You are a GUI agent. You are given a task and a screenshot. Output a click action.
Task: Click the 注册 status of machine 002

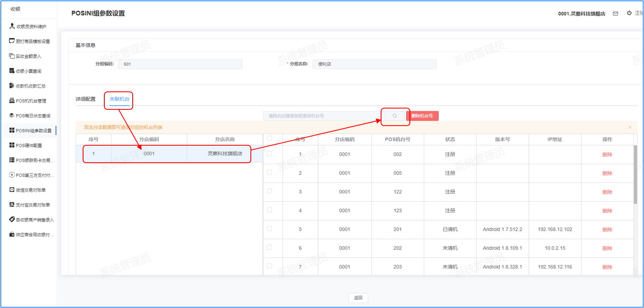click(x=450, y=154)
